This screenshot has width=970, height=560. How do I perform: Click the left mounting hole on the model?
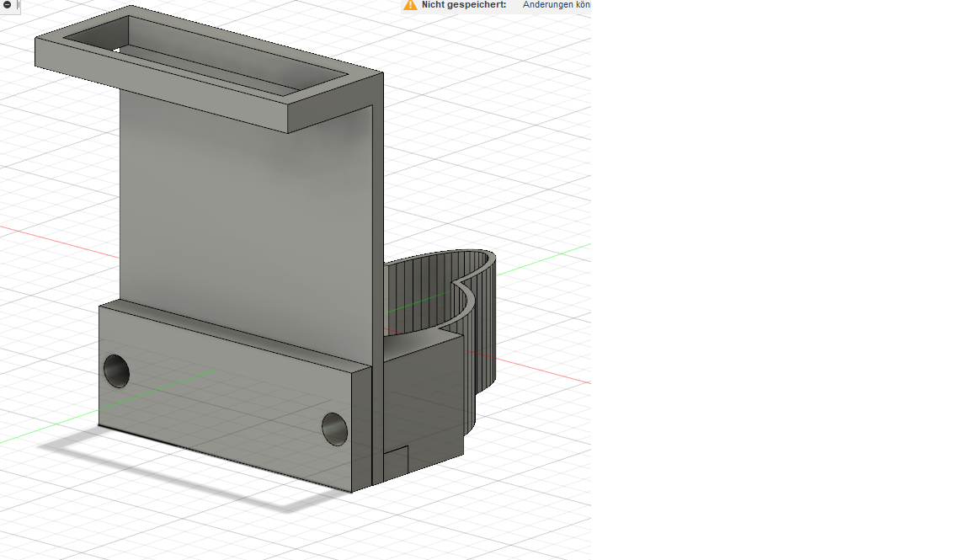[x=116, y=371]
